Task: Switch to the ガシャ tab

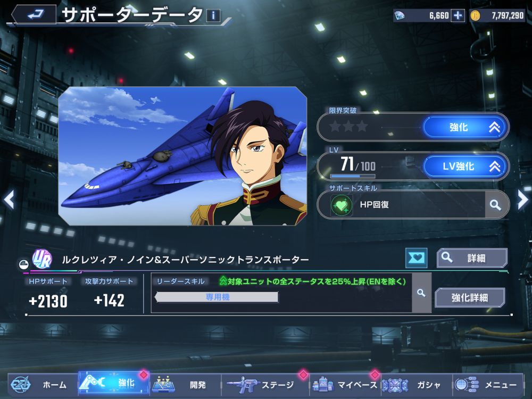Action: [x=417, y=385]
